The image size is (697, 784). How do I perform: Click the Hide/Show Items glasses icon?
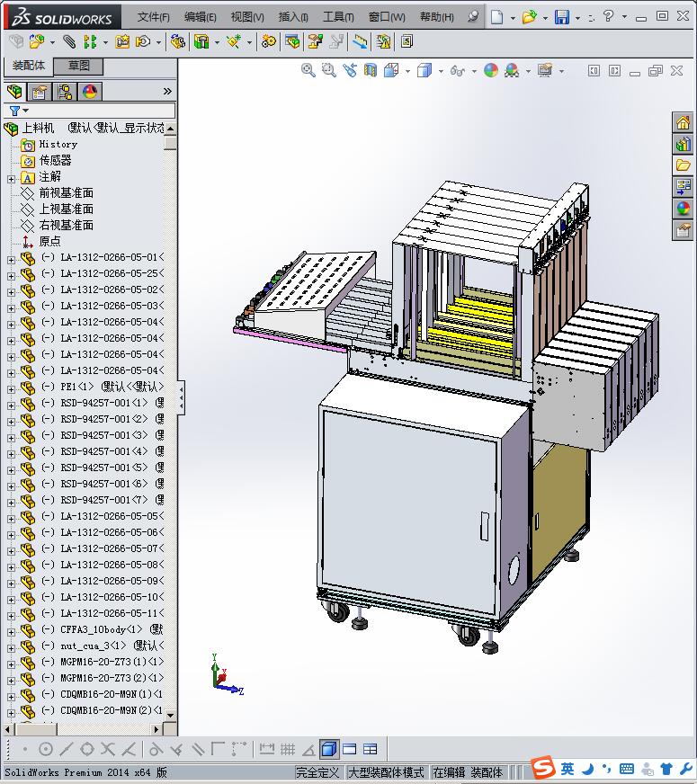coord(458,70)
